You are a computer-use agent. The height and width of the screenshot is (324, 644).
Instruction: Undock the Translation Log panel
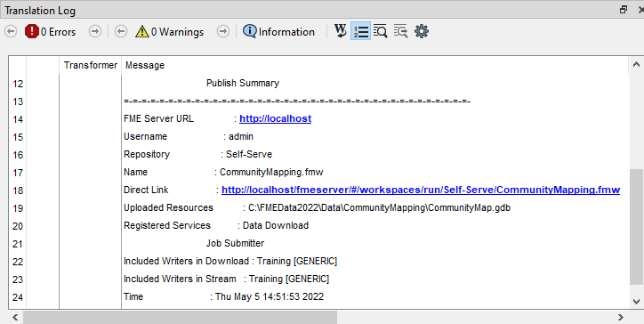click(x=624, y=10)
